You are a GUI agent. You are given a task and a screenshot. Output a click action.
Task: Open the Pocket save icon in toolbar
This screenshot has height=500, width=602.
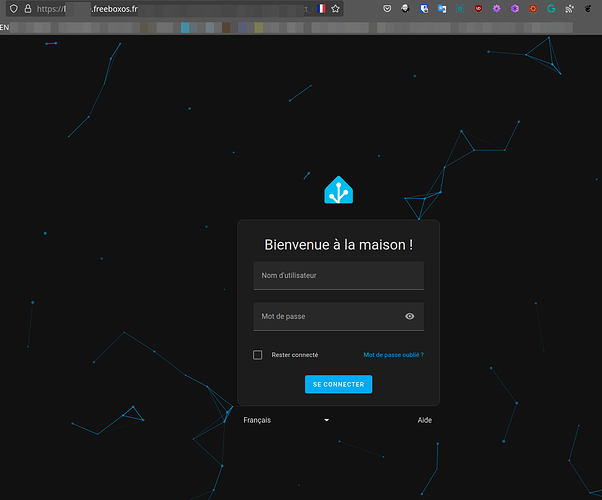(x=388, y=8)
